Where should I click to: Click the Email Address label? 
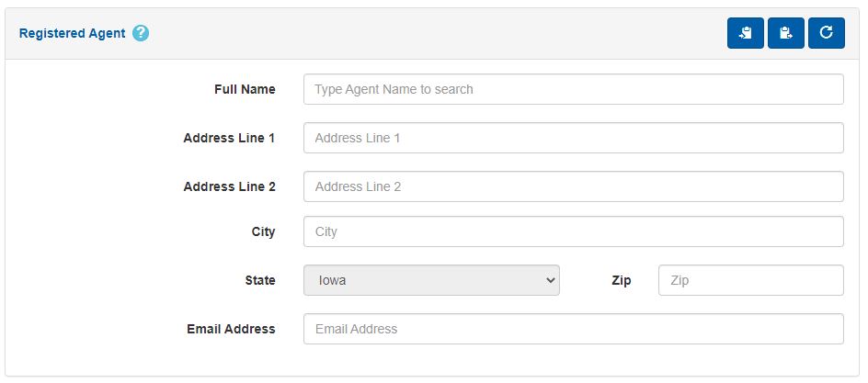coord(231,329)
